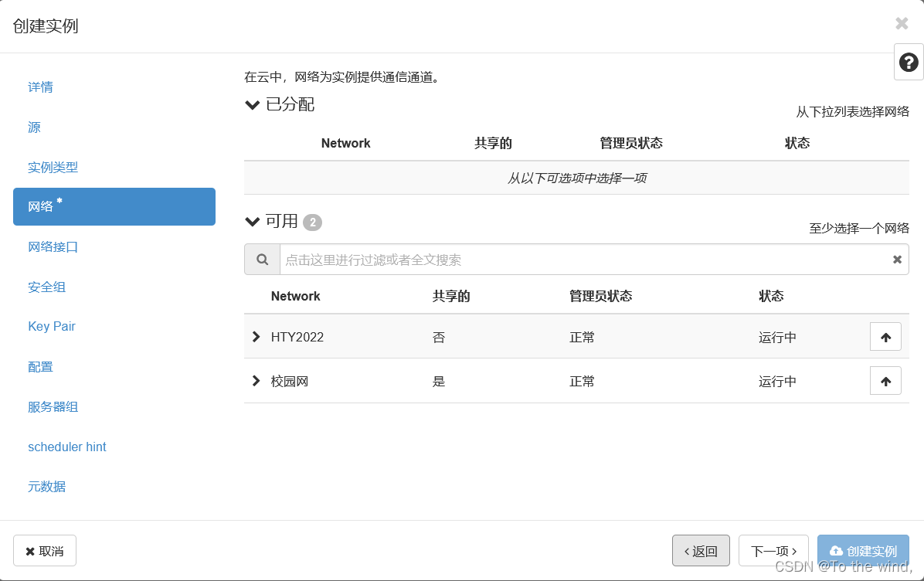The height and width of the screenshot is (581, 924).
Task: Click the 创建实例 launch button
Action: tap(863, 550)
